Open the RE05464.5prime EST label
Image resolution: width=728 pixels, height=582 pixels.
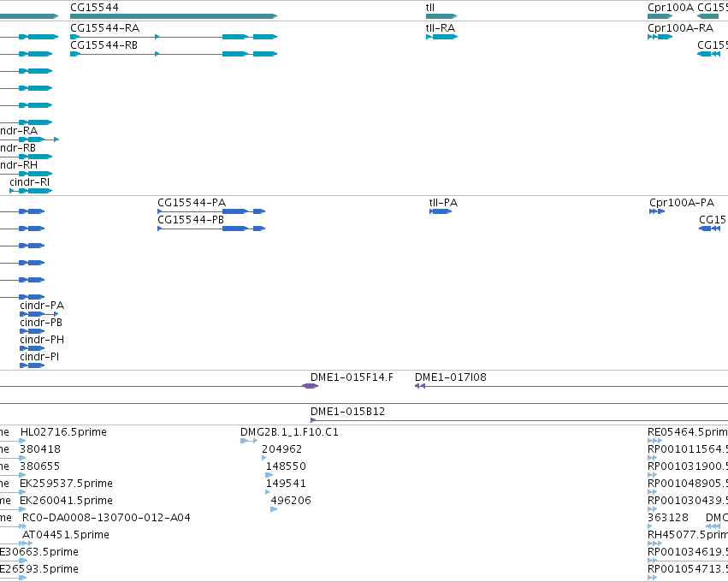tap(688, 432)
